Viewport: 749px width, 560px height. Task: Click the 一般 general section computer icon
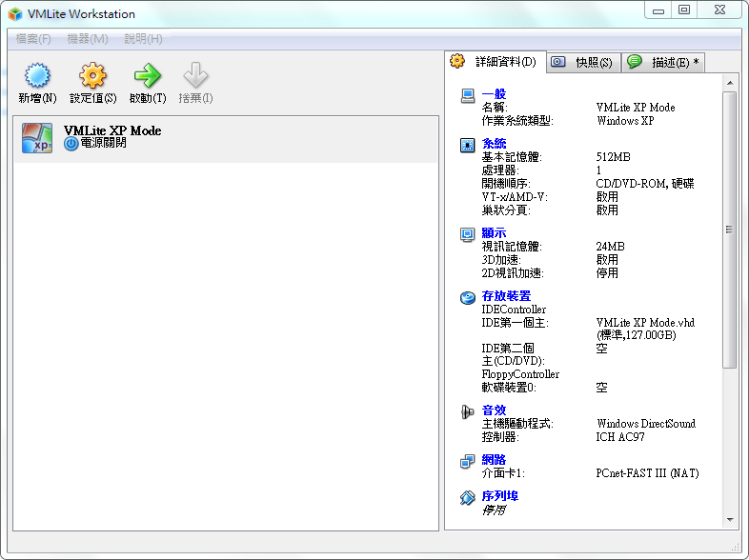(468, 95)
